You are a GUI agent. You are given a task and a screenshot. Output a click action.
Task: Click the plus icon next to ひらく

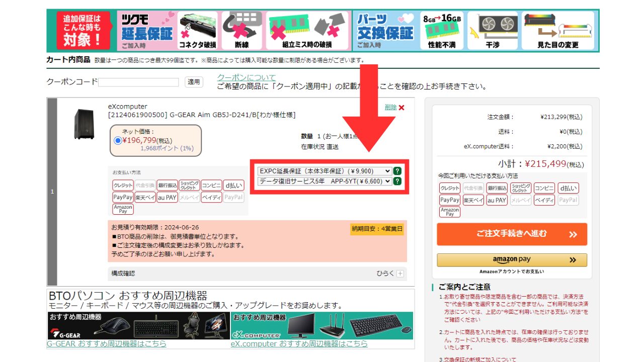click(x=400, y=274)
